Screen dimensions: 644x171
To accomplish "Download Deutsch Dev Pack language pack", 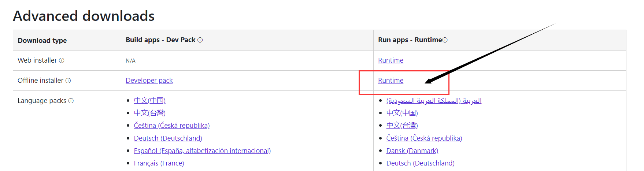I will point(168,138).
